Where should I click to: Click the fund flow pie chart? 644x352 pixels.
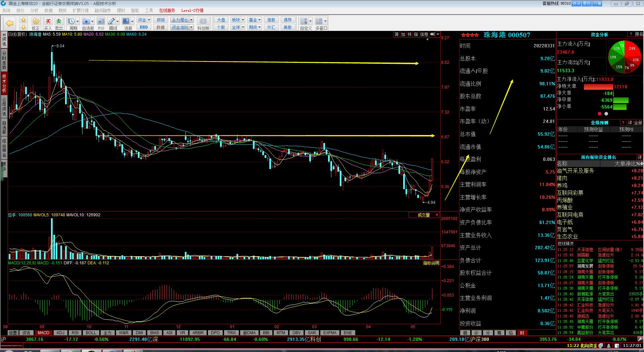[x=624, y=56]
